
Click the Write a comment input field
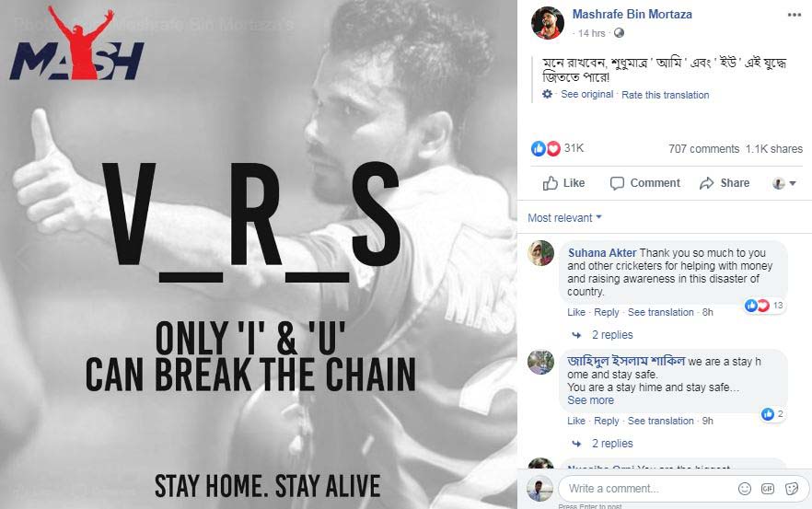coord(647,488)
